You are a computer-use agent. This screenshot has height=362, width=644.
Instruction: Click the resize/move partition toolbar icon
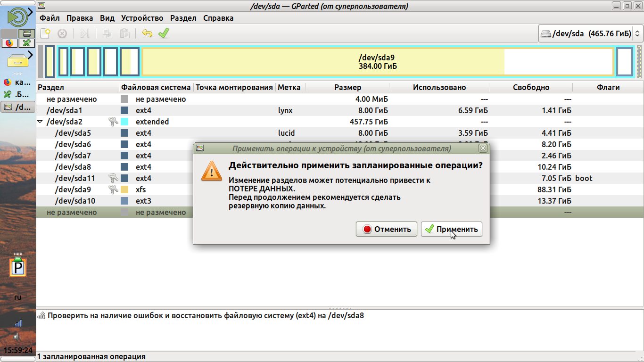84,33
